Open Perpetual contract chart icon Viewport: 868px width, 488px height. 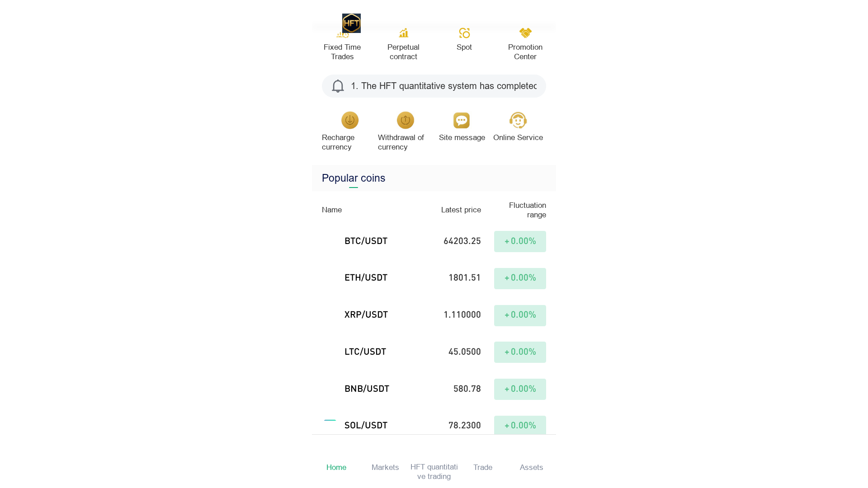(403, 33)
